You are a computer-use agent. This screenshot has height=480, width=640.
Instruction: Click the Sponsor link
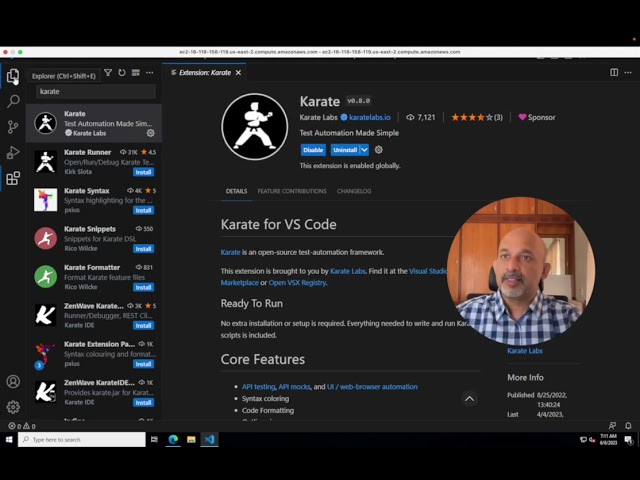pos(537,117)
